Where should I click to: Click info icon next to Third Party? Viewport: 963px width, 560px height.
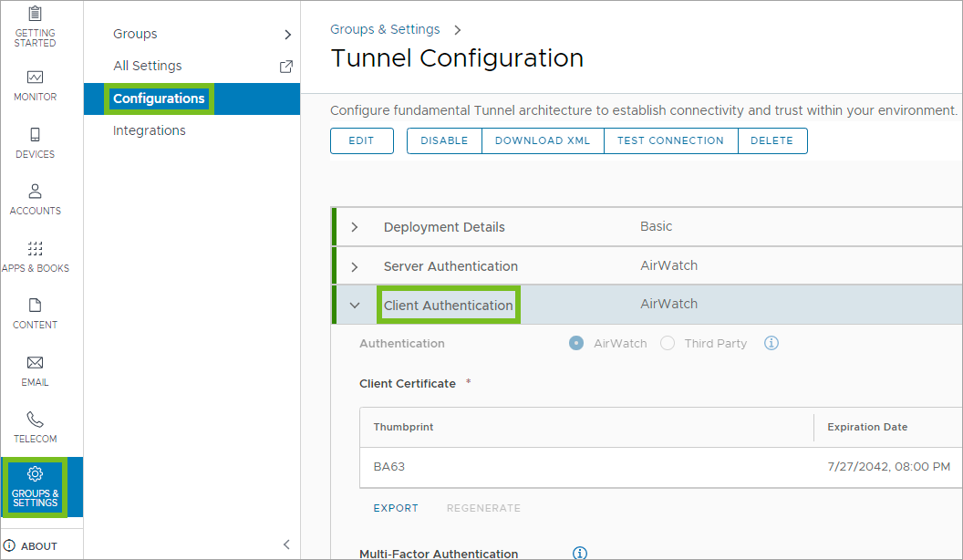(x=771, y=343)
